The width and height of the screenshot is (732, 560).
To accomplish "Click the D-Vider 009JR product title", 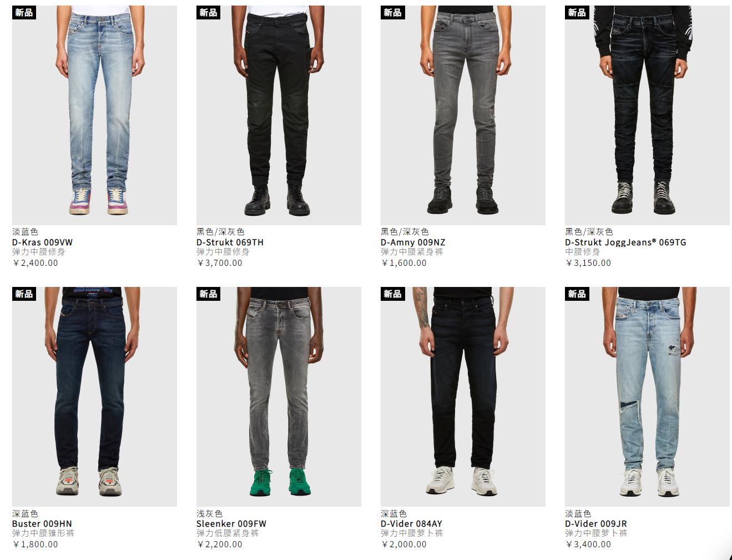I will tap(596, 524).
